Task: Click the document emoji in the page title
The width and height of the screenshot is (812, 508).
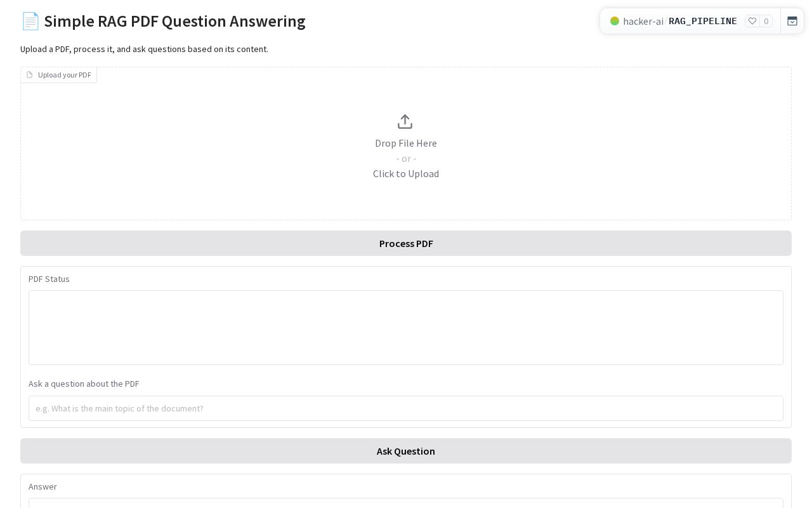Action: click(x=30, y=21)
